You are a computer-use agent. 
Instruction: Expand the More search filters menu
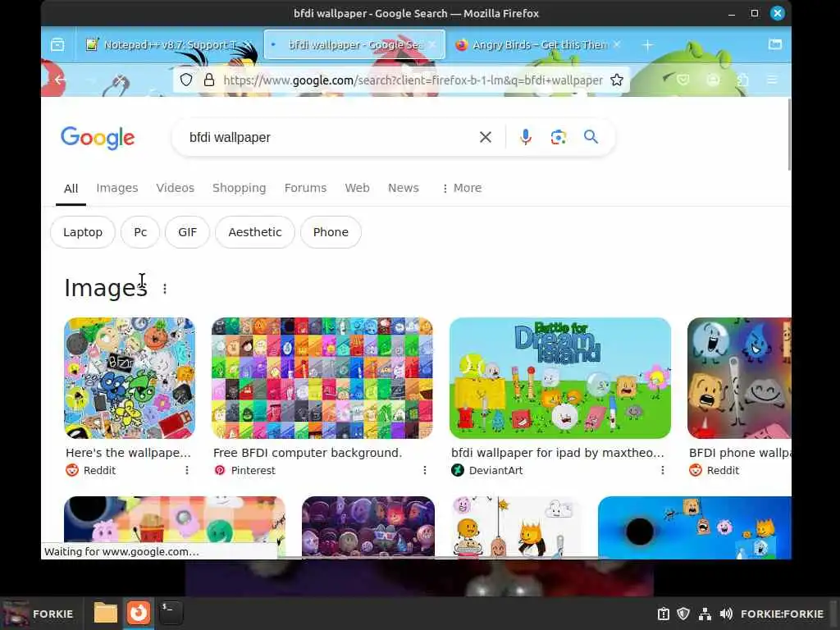(462, 188)
